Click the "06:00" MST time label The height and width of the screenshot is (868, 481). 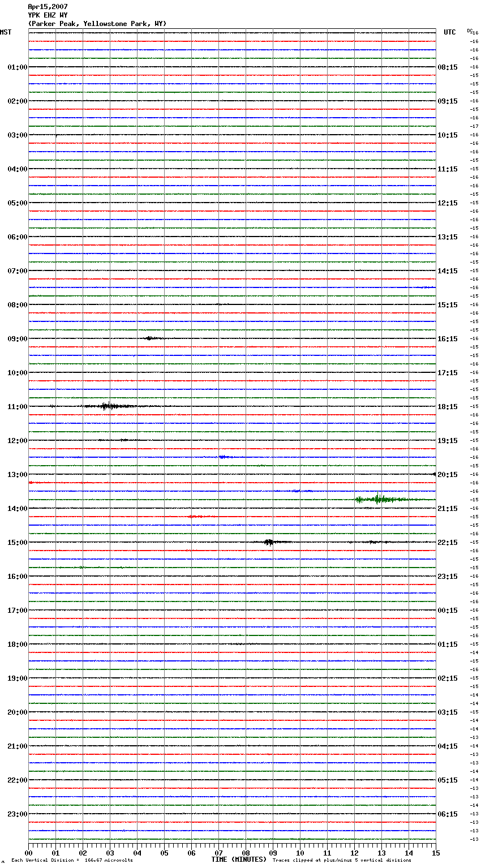(x=18, y=237)
